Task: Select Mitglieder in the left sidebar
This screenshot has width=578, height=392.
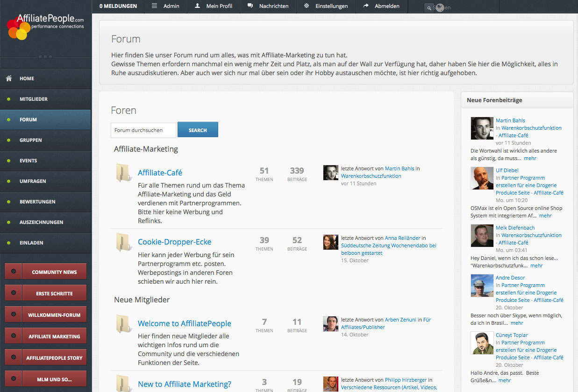Action: pyautogui.click(x=34, y=99)
